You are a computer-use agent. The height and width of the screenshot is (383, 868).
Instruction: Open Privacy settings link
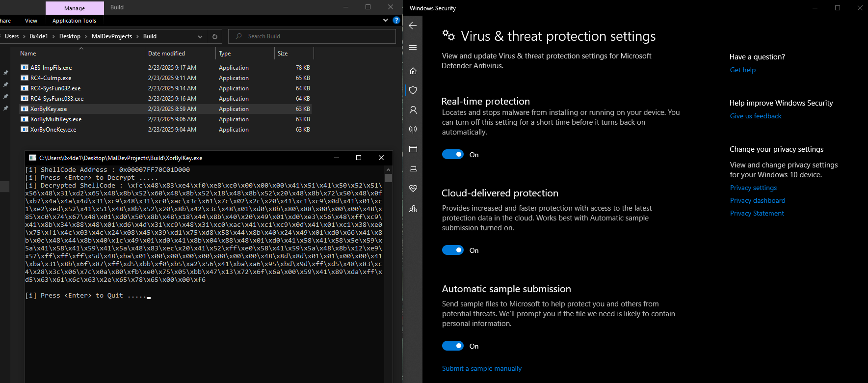point(753,188)
